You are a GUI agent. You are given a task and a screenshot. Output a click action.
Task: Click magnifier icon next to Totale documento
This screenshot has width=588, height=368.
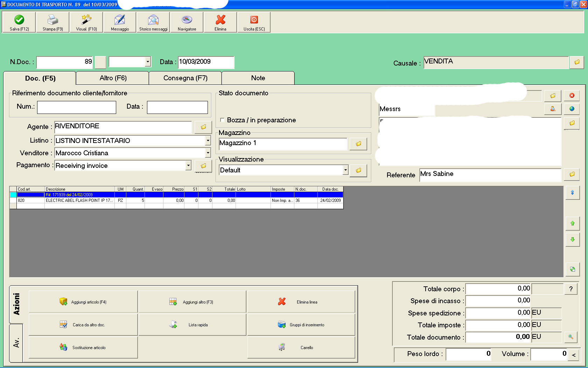click(571, 337)
